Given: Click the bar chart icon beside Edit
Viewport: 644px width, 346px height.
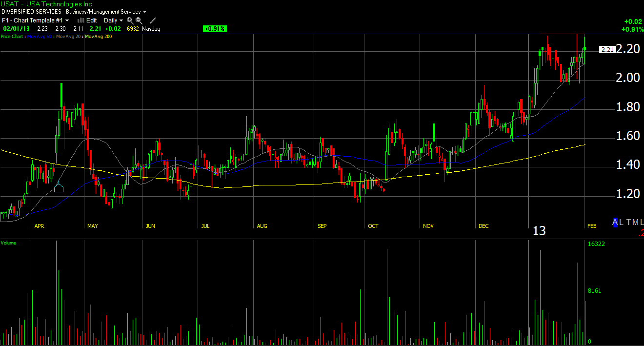Looking at the screenshot, I should tap(81, 20).
